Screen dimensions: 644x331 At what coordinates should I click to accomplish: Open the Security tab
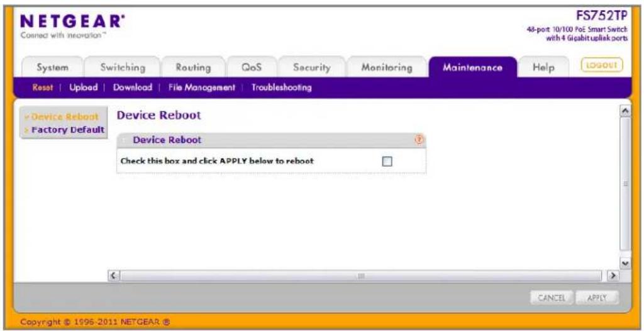312,67
